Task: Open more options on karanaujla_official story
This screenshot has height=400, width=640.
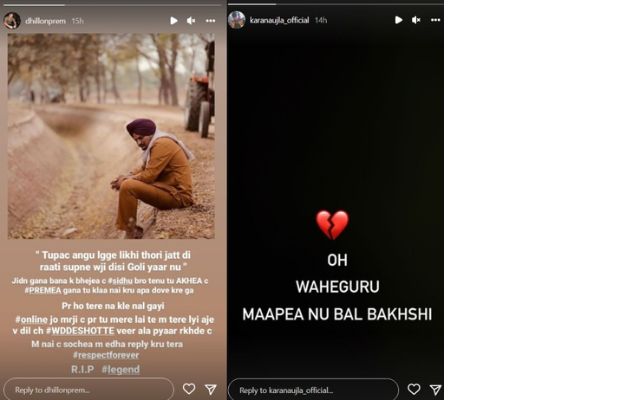Action: pos(436,20)
